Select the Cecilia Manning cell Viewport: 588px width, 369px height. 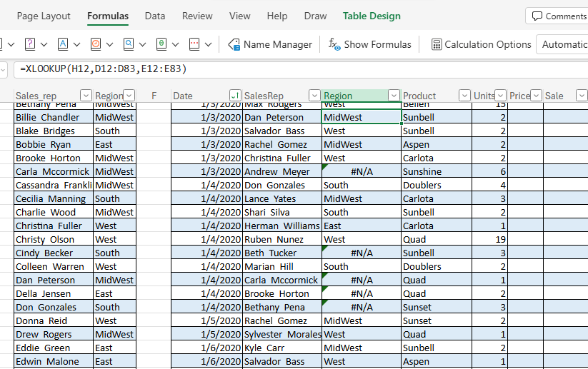point(54,198)
